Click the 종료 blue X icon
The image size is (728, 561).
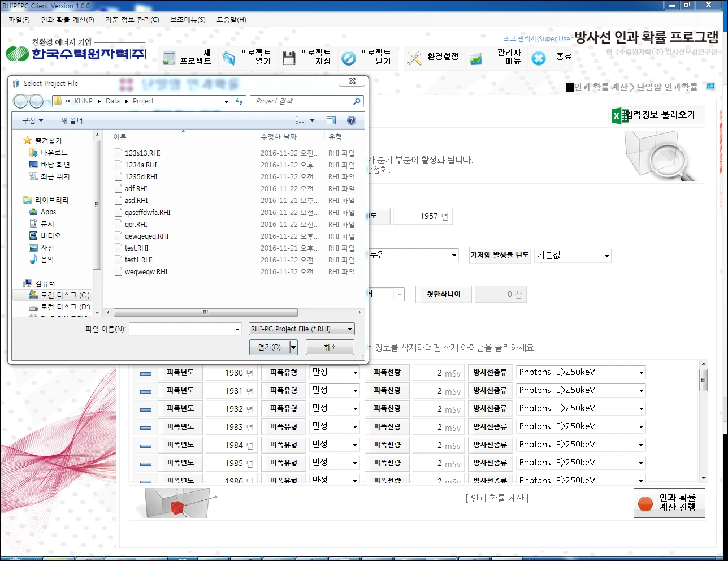coord(539,58)
